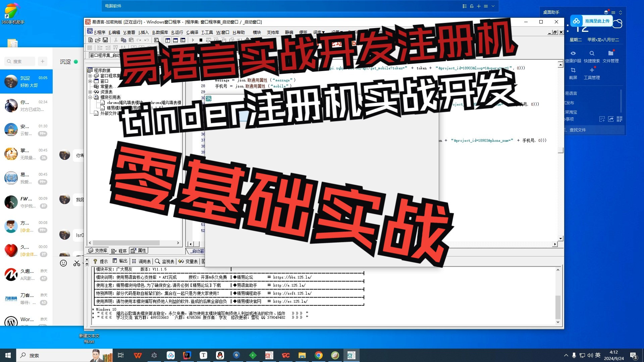Collapse the 模块引用表 tree node

90,97
